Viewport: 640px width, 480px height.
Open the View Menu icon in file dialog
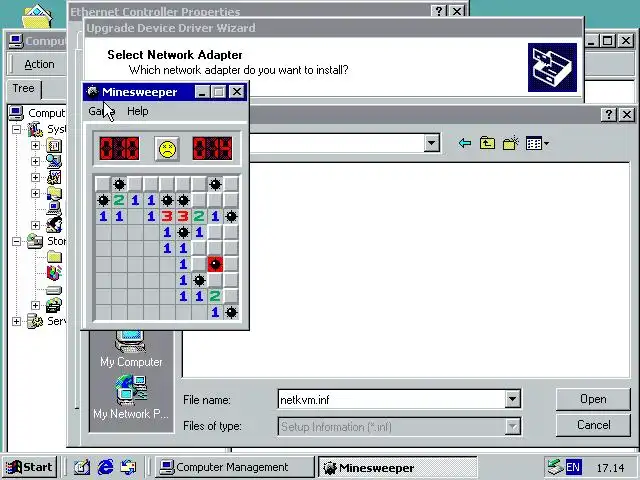[537, 143]
